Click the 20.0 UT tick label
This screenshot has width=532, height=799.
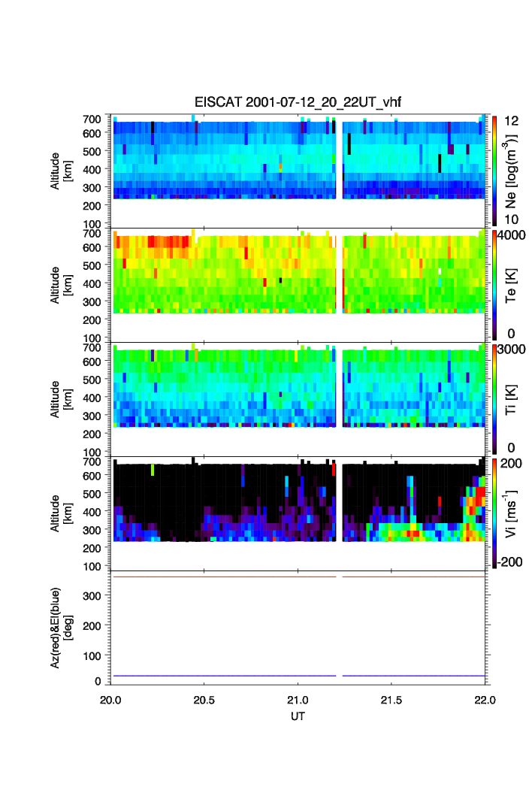(111, 700)
